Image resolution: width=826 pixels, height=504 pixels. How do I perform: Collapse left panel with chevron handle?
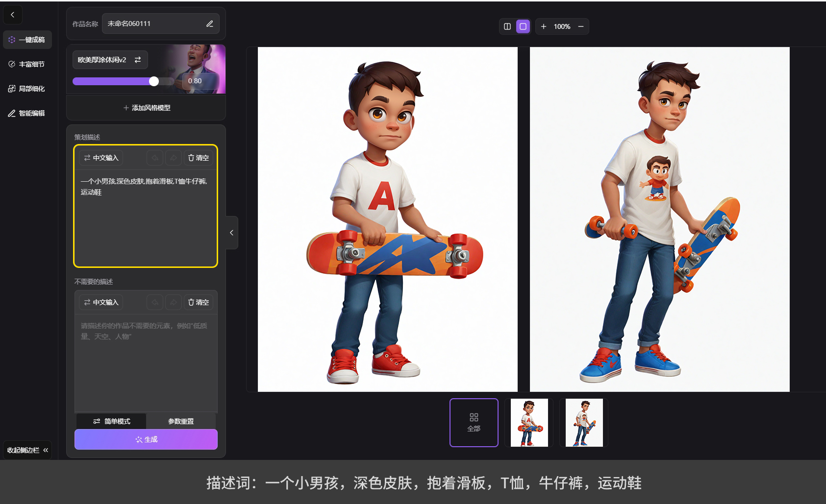pyautogui.click(x=232, y=233)
